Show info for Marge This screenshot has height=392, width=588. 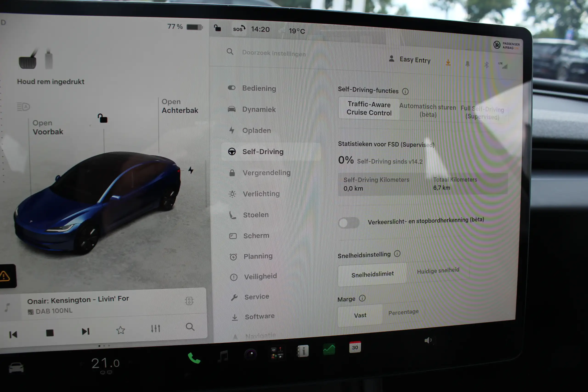(362, 298)
